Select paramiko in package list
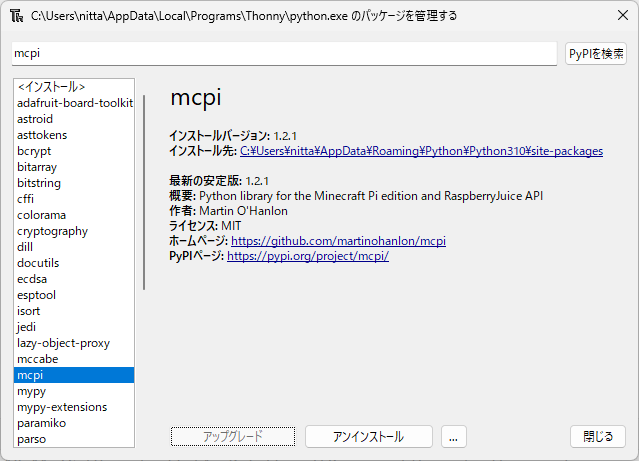This screenshot has width=639, height=461. (x=41, y=423)
